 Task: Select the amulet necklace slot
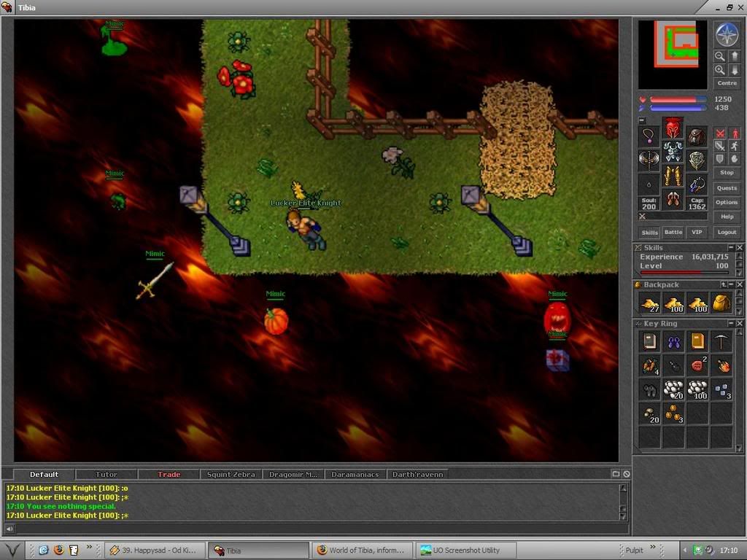[649, 136]
